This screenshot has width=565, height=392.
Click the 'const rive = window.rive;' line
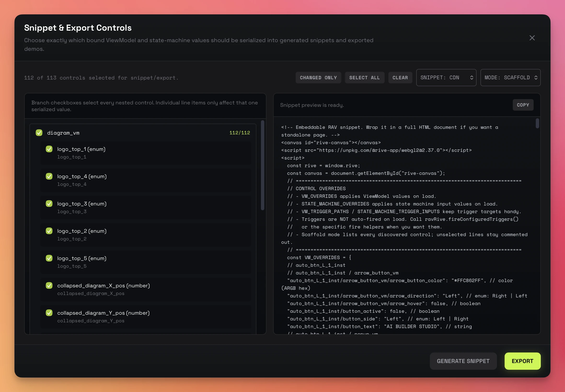coord(323,165)
